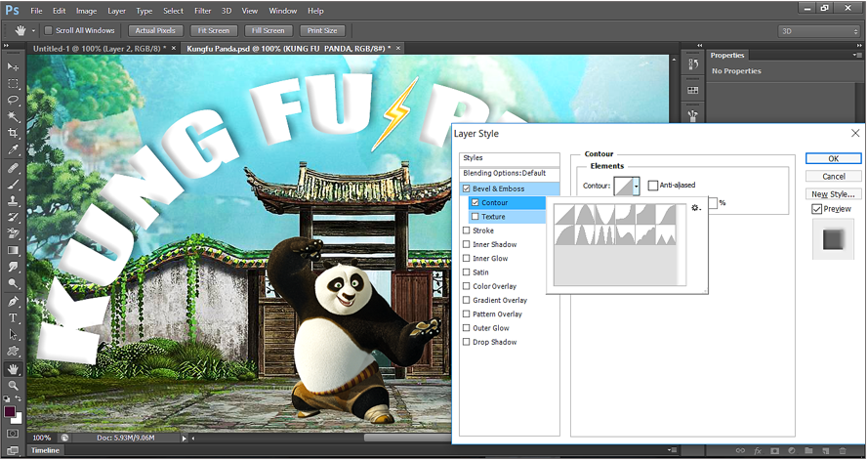Enable the Stroke style checkbox
The width and height of the screenshot is (868, 460).
466,230
